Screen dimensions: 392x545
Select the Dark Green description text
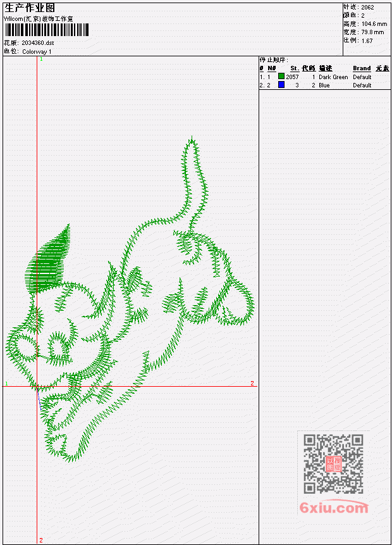coord(333,77)
